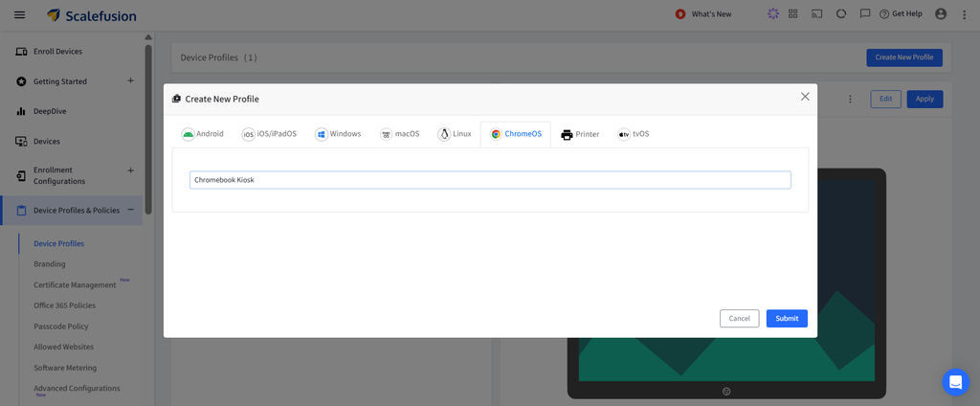Viewport: 980px width, 406px height.
Task: Close the Create New Profile dialog
Action: pos(805,97)
